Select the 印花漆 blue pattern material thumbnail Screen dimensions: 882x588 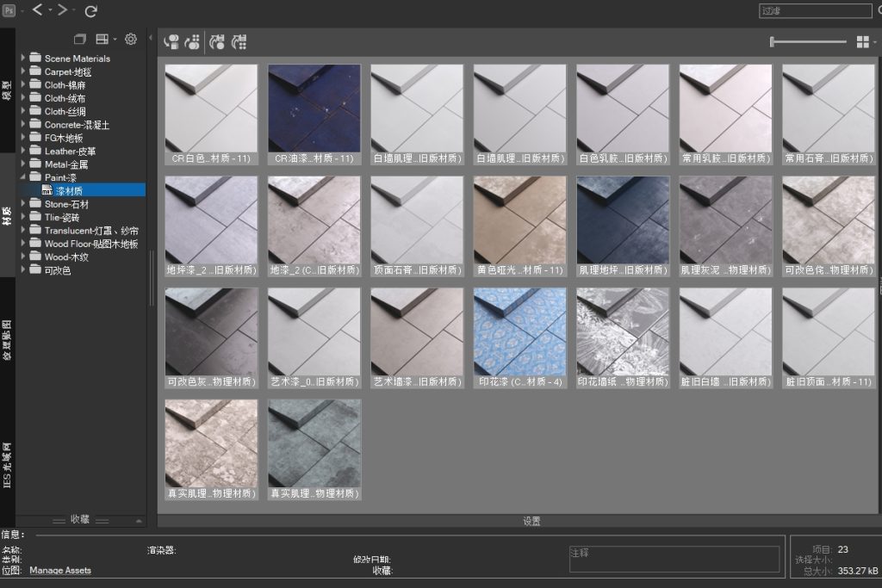[x=520, y=331]
